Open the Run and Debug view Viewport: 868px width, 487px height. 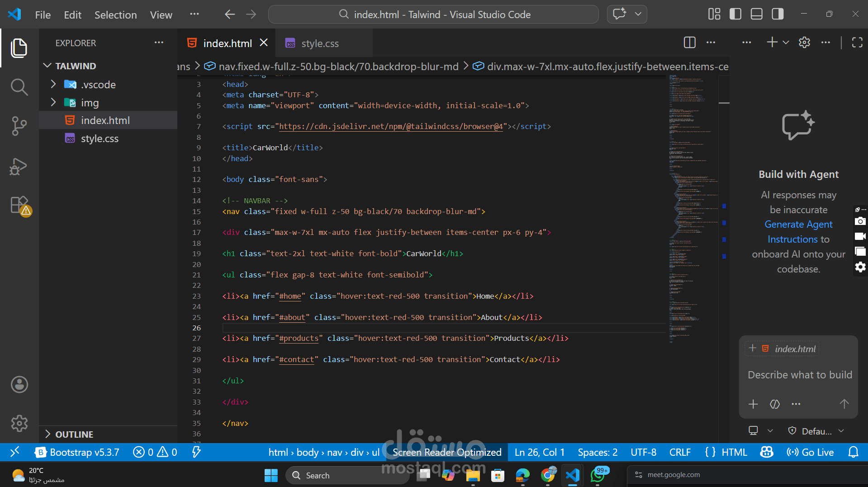tap(19, 166)
